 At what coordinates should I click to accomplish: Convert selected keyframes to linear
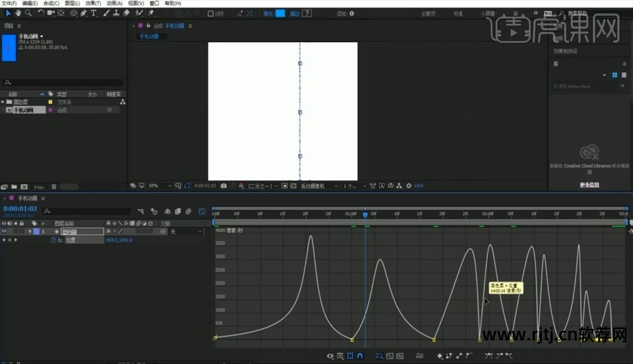[x=459, y=356]
